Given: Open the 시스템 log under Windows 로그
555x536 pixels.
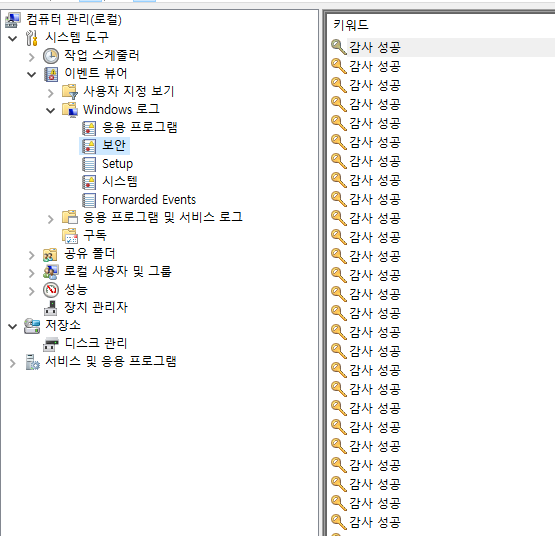Looking at the screenshot, I should pyautogui.click(x=120, y=181).
